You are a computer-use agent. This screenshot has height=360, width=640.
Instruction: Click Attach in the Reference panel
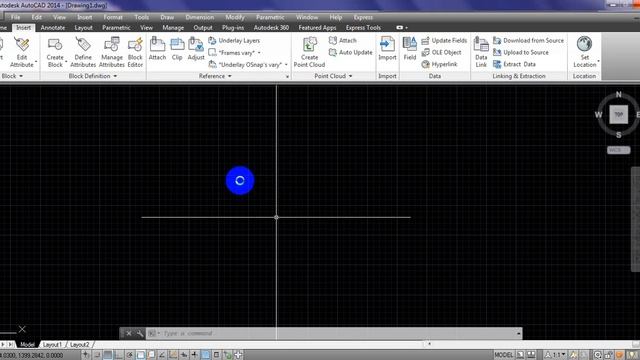[x=157, y=49]
